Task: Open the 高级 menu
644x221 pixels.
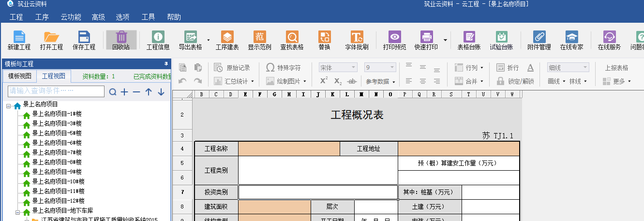Action: (99, 17)
